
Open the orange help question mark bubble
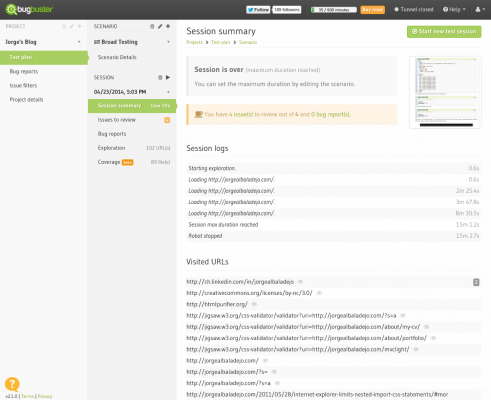click(12, 384)
